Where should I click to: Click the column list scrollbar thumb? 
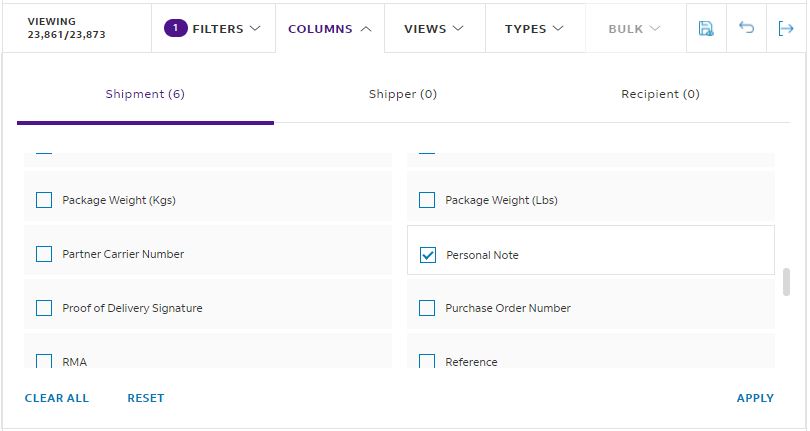pyautogui.click(x=786, y=282)
